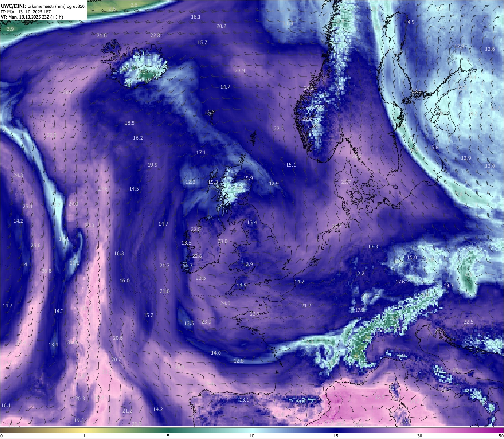Click the 22.0 value near Ireland
Image resolution: width=504 pixels, height=439 pixels.
point(196,230)
